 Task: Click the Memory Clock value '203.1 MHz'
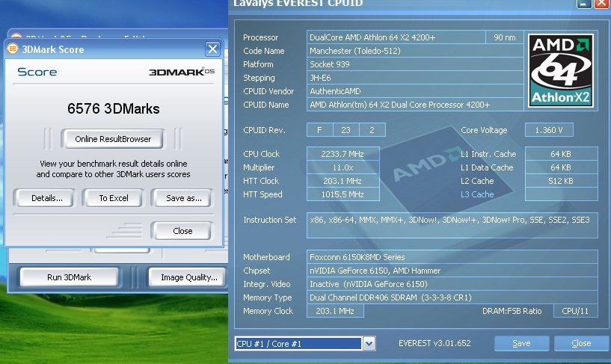335,311
